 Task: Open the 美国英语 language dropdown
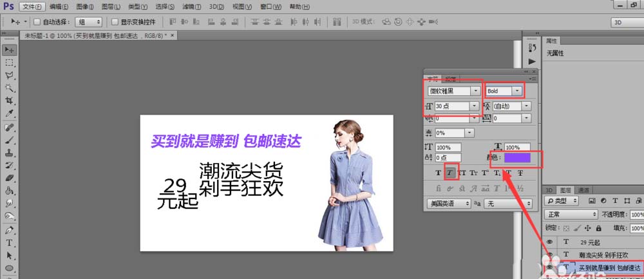click(449, 204)
